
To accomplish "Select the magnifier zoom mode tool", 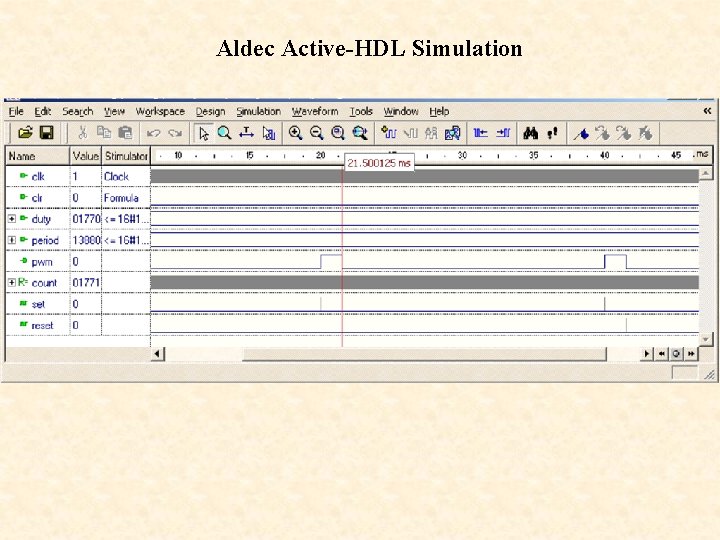I will 225,133.
